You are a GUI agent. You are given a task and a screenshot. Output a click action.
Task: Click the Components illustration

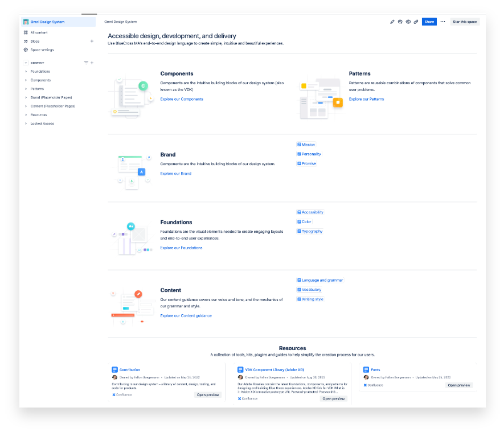(x=131, y=97)
